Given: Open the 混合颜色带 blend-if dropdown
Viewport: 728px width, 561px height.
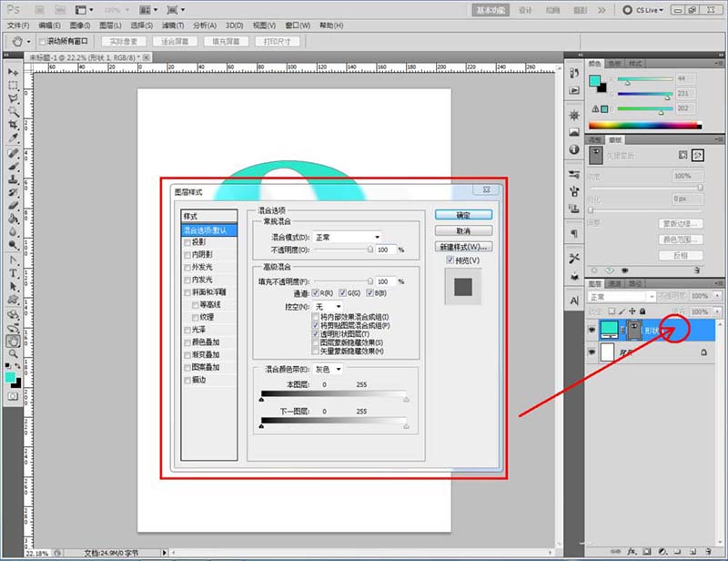Looking at the screenshot, I should [328, 369].
